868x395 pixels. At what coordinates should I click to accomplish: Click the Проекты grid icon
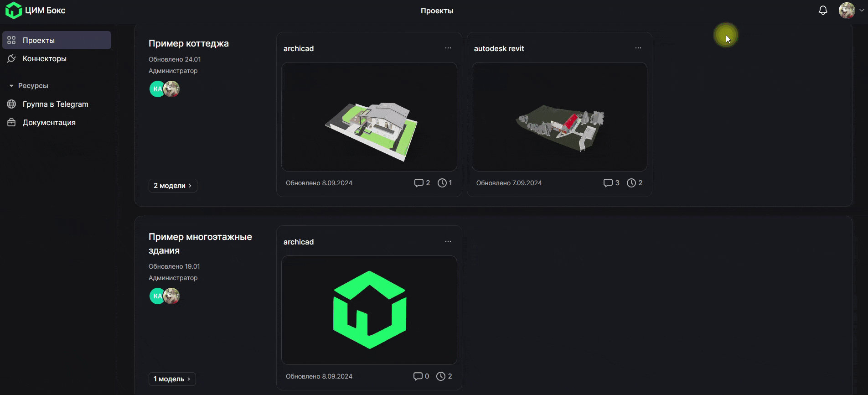11,40
